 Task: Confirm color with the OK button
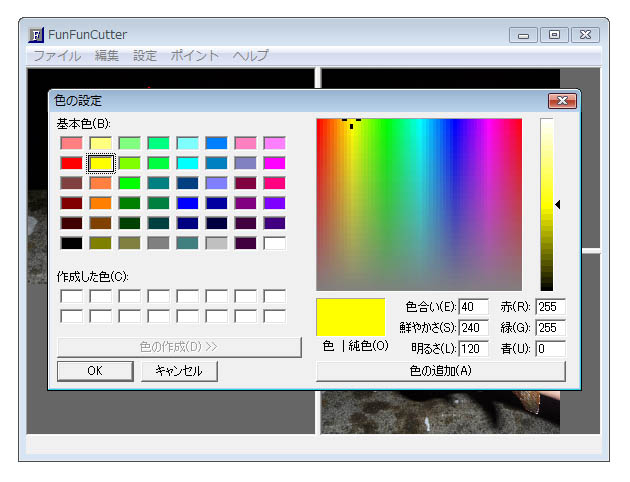95,371
